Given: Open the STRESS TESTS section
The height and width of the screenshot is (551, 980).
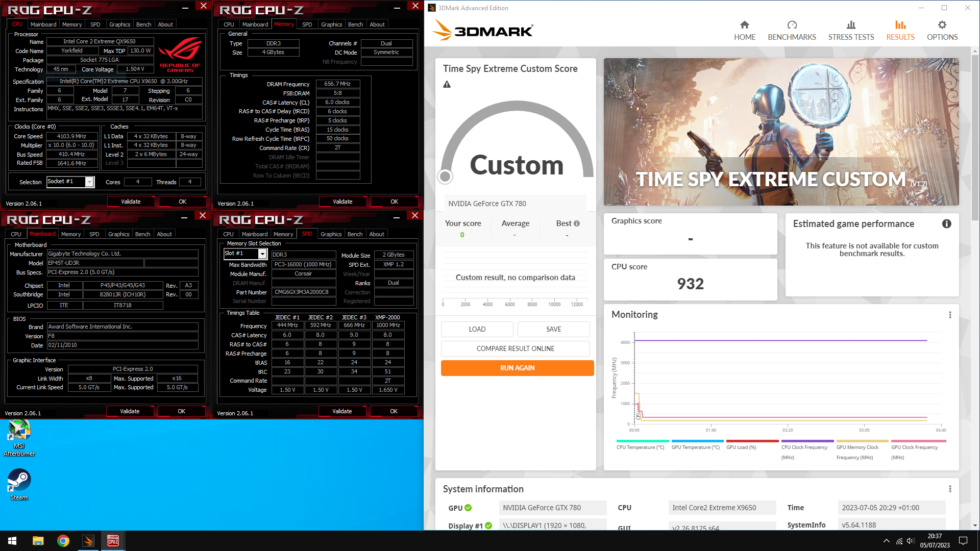Looking at the screenshot, I should tap(851, 31).
